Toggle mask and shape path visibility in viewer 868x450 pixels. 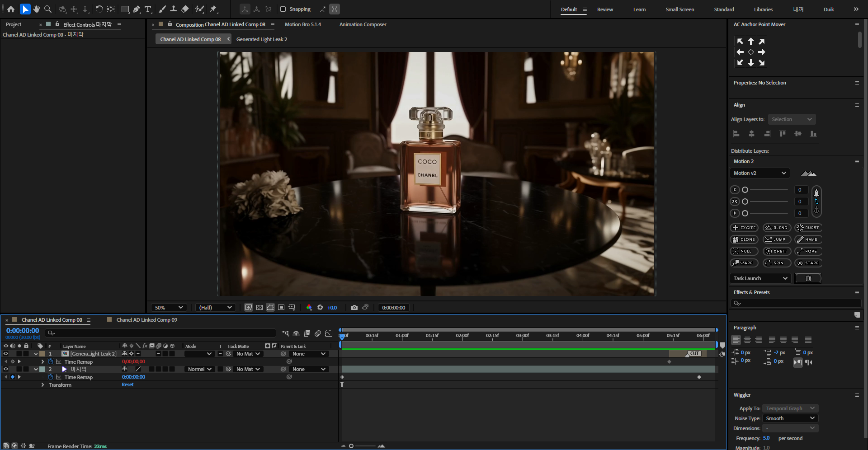click(270, 308)
